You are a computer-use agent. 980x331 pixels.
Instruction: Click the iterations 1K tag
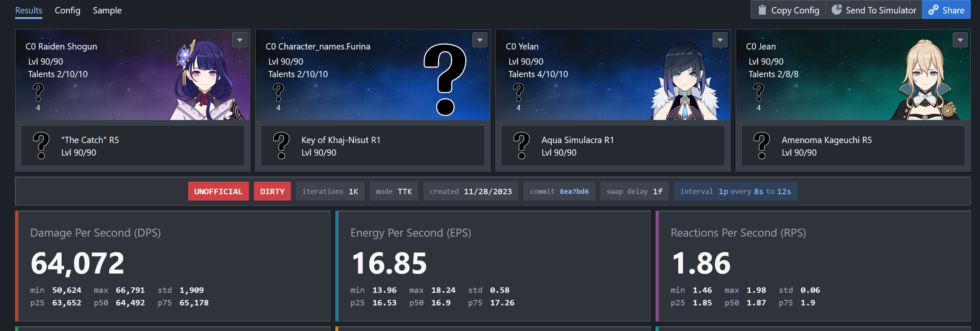click(330, 191)
